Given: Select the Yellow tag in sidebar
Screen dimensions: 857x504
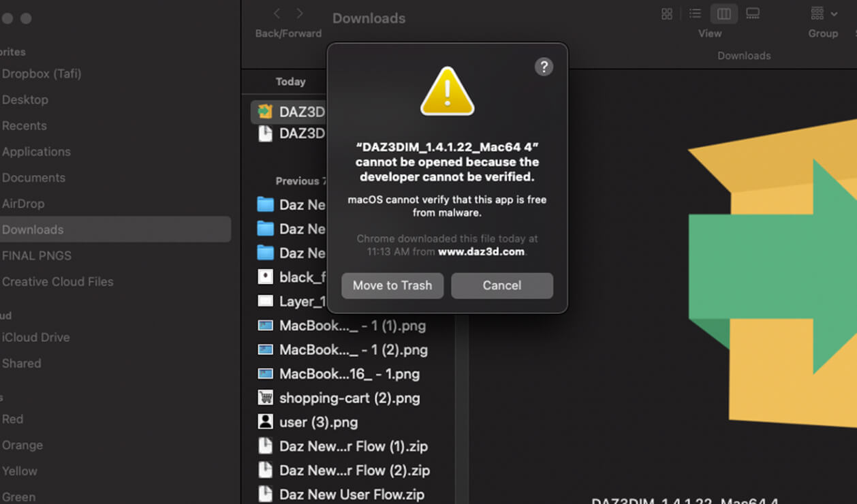Looking at the screenshot, I should pyautogui.click(x=20, y=471).
